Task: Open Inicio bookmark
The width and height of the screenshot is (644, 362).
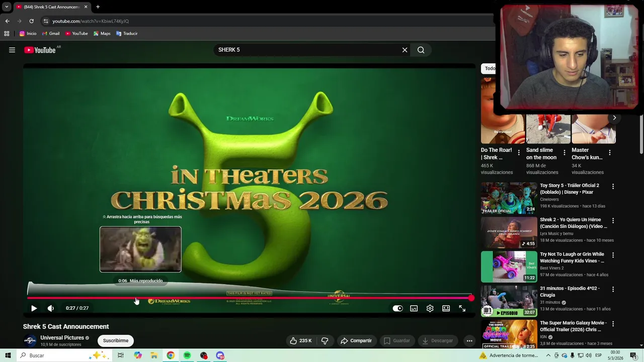Action: click(x=28, y=34)
